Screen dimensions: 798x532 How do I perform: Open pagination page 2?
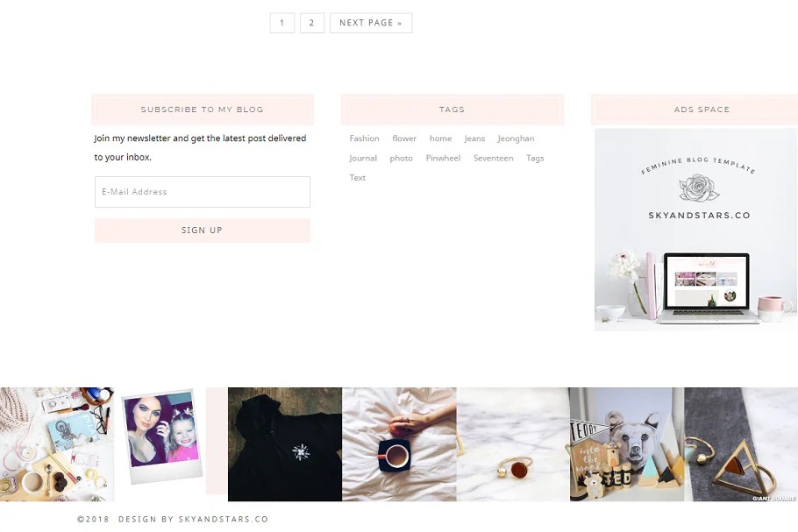pyautogui.click(x=312, y=23)
